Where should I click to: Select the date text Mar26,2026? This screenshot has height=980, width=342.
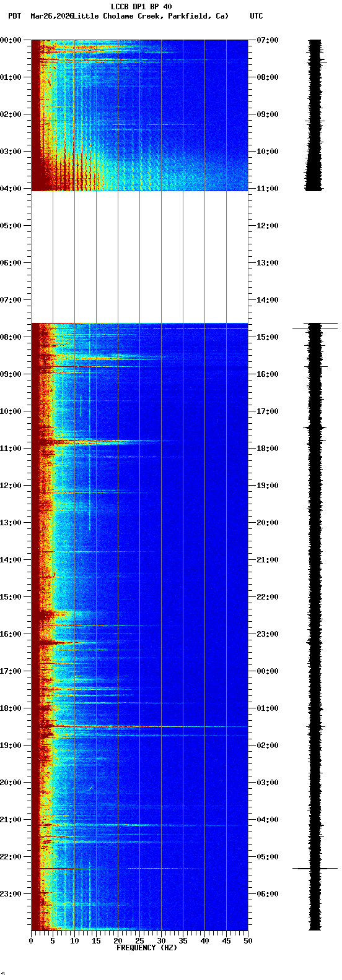51,16
